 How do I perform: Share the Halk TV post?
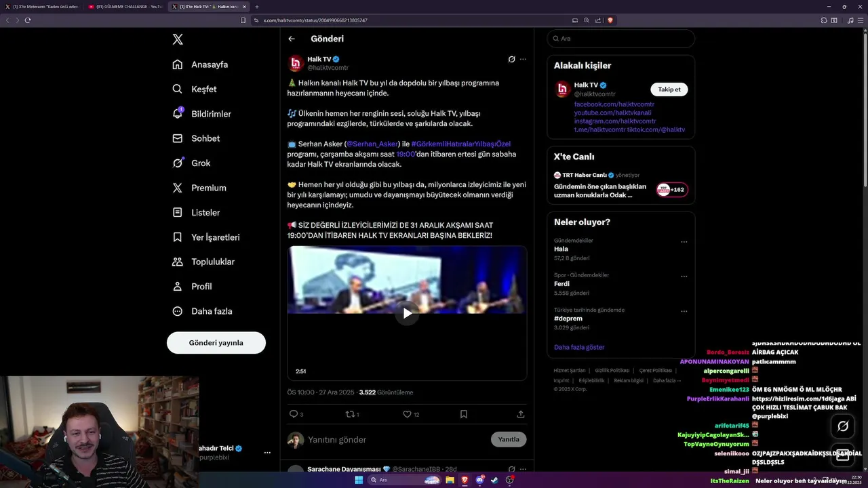coord(521,414)
